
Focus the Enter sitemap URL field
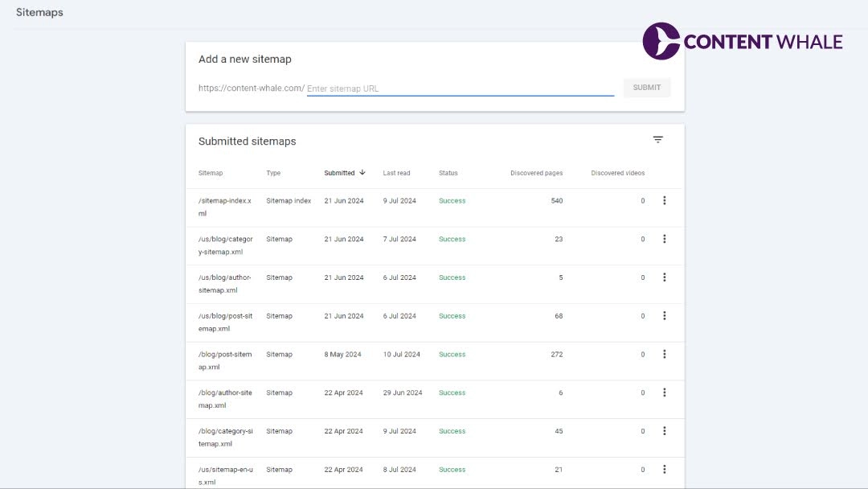460,88
